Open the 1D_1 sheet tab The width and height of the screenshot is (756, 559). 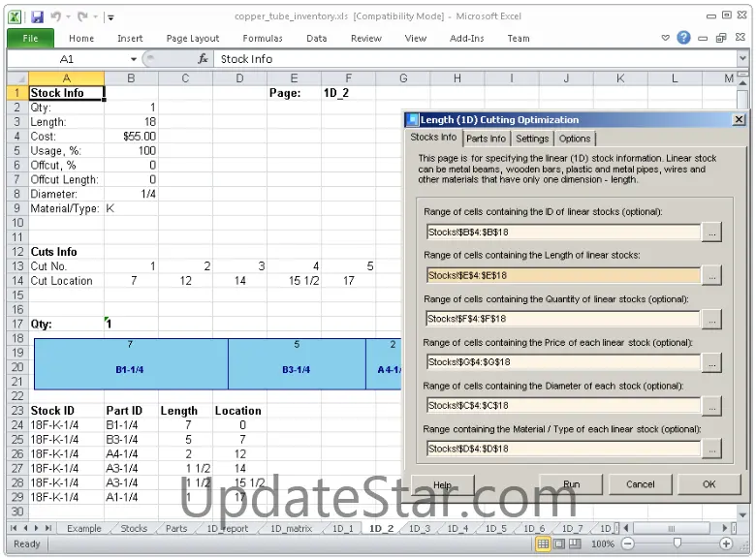click(x=343, y=529)
